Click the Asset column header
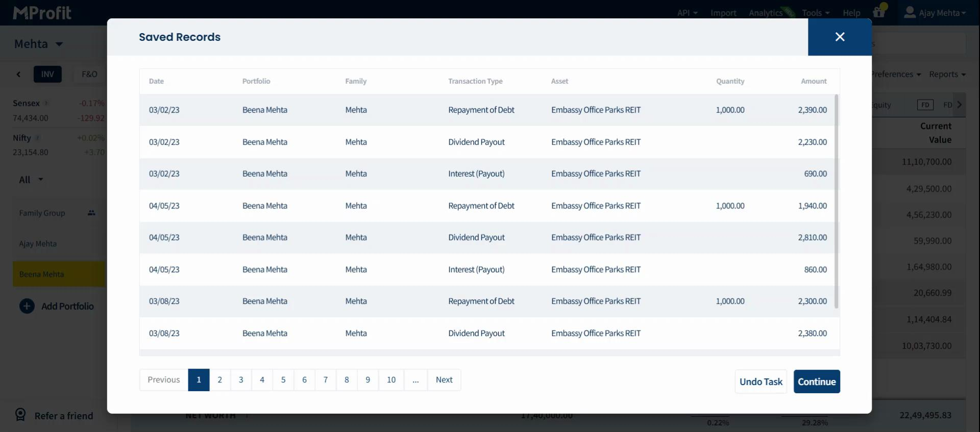Image resolution: width=980 pixels, height=432 pixels. click(559, 81)
